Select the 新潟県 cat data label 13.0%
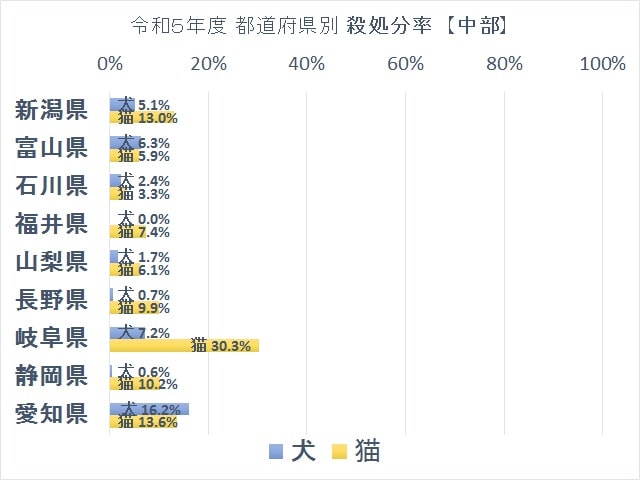The image size is (640, 480). (x=158, y=118)
